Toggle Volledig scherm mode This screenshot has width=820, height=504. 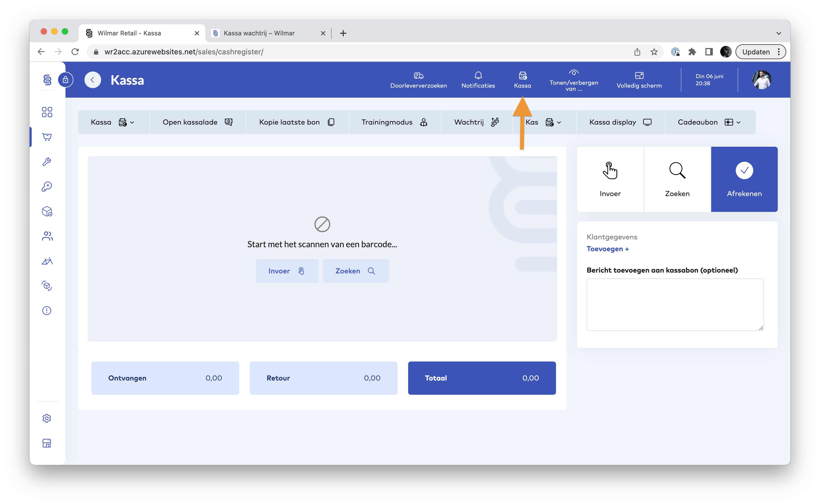pyautogui.click(x=639, y=80)
